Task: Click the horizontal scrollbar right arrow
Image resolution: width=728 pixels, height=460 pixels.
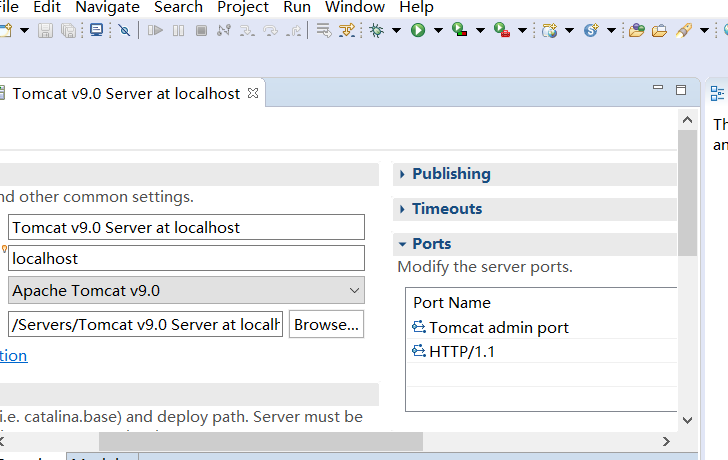Action: [666, 441]
